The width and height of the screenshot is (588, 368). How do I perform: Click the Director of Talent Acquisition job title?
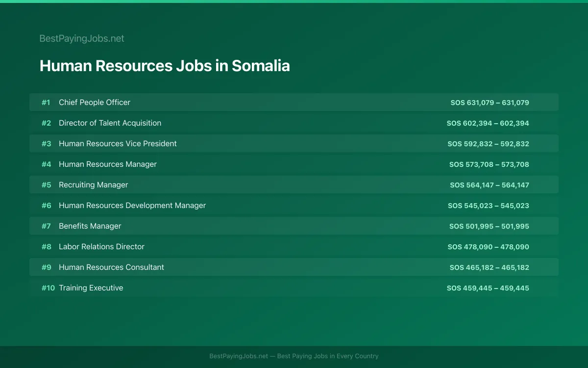coord(110,123)
